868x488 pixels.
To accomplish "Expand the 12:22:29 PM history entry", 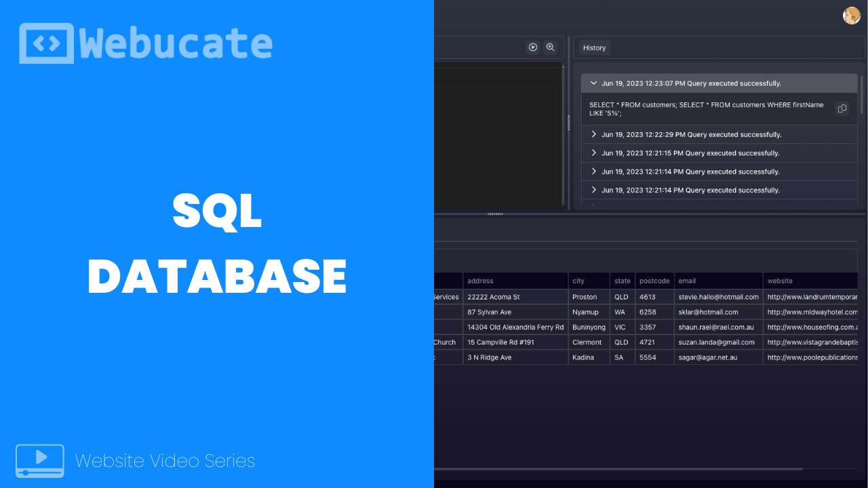I will click(719, 134).
